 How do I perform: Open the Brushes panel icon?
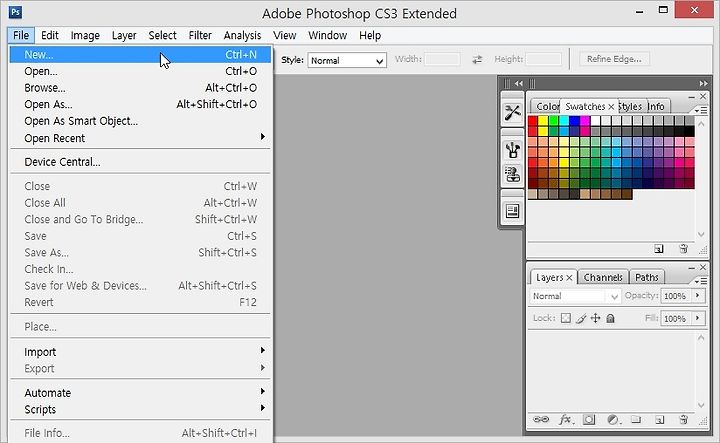tap(512, 150)
